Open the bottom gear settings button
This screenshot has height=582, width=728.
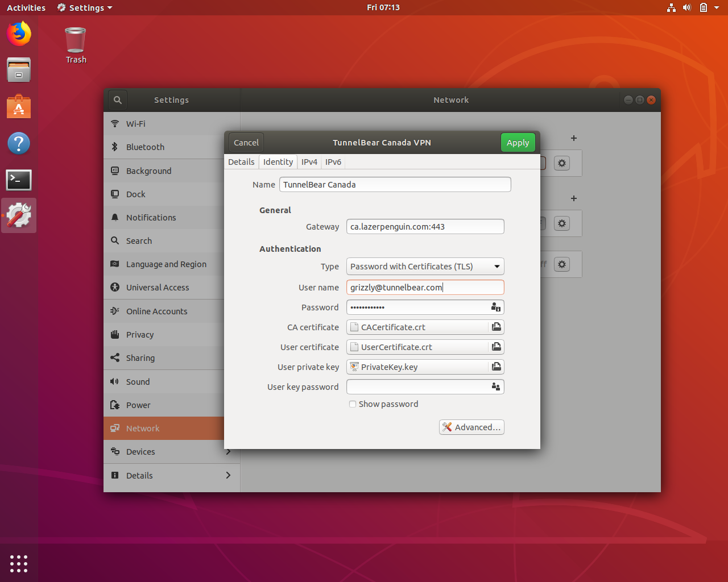click(x=562, y=264)
